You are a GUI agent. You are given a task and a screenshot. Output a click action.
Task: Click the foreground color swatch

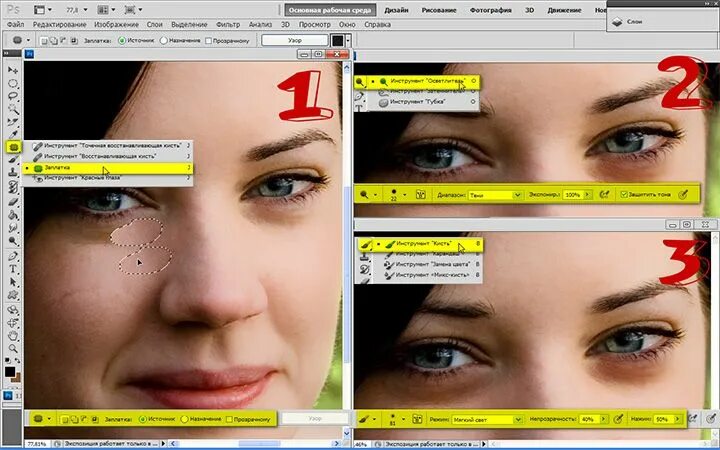(x=10, y=371)
